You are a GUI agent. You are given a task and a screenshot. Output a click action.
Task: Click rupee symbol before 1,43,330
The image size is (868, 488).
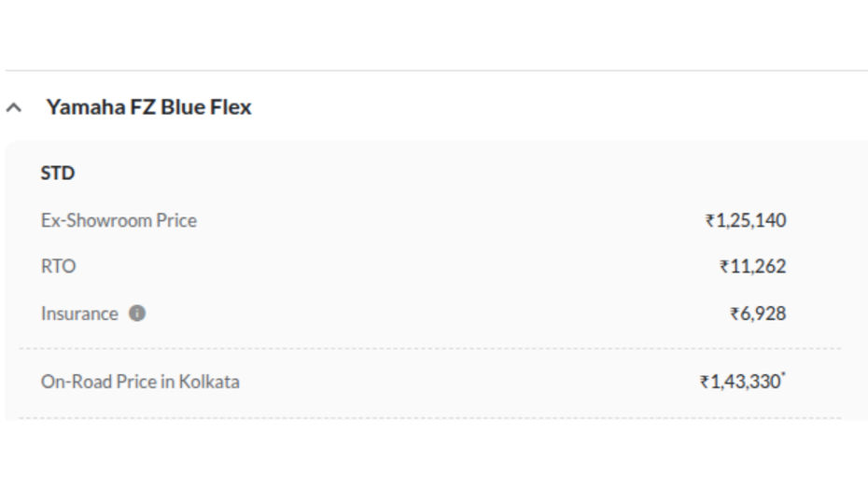point(705,383)
